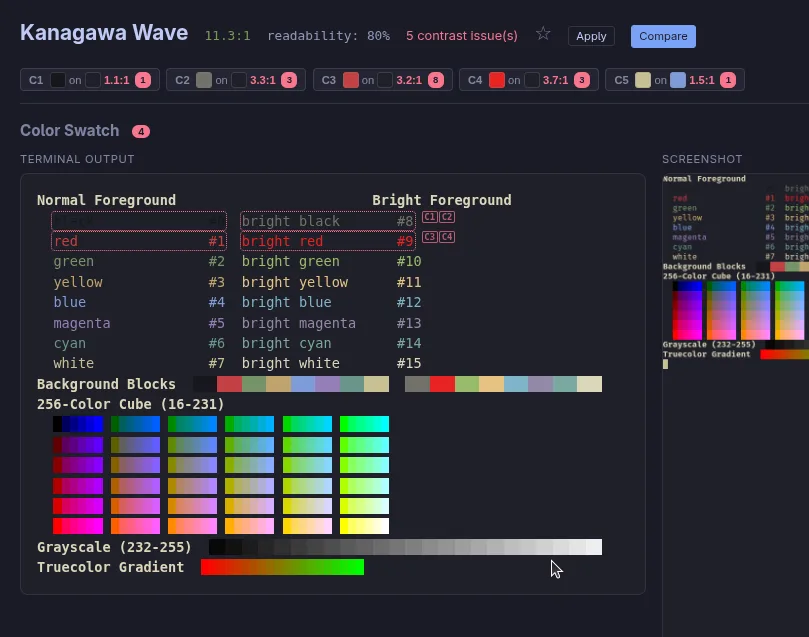Click the C4 marker beside bright red
This screenshot has height=637, width=809.
(x=447, y=237)
